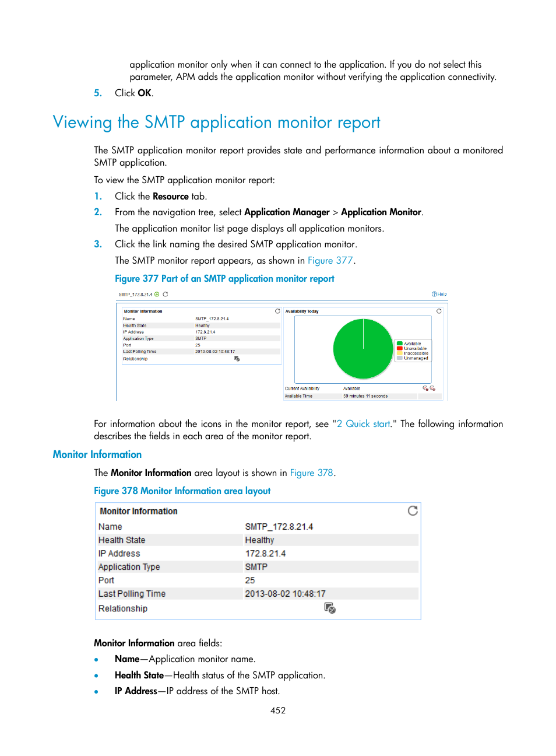Click the 'Monitor Information' section heading
The image size is (556, 756).
97,454
